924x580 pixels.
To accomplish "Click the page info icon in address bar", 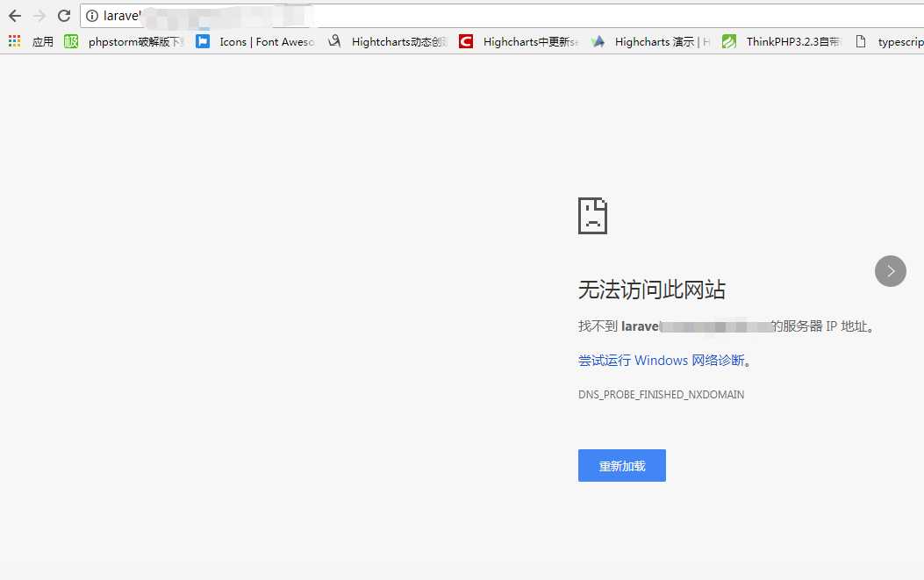I will (92, 15).
